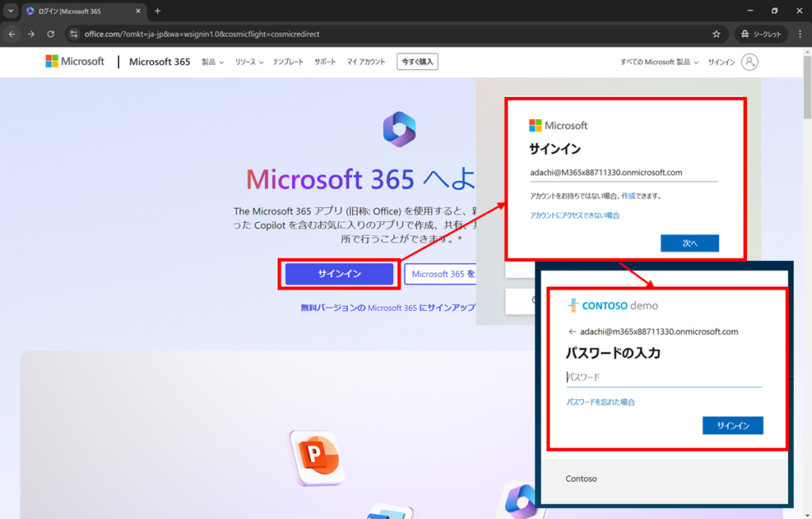Click サインイン button in password dialog
This screenshot has height=519, width=812.
click(x=733, y=425)
